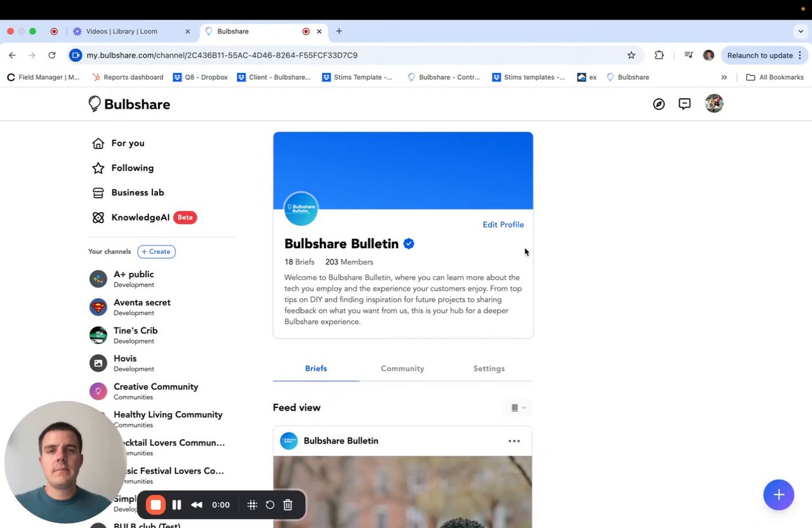Open the Field Manager bookmark
The height and width of the screenshot is (528, 812).
pos(43,77)
